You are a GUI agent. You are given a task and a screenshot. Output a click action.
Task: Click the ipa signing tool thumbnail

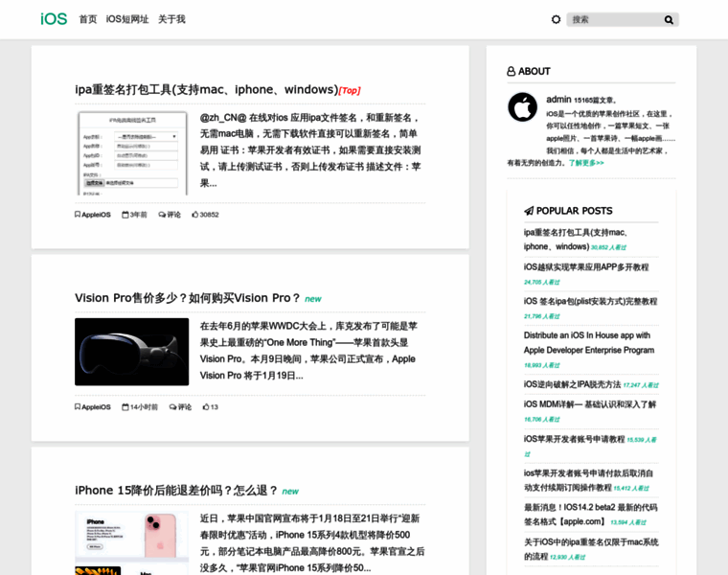132,152
